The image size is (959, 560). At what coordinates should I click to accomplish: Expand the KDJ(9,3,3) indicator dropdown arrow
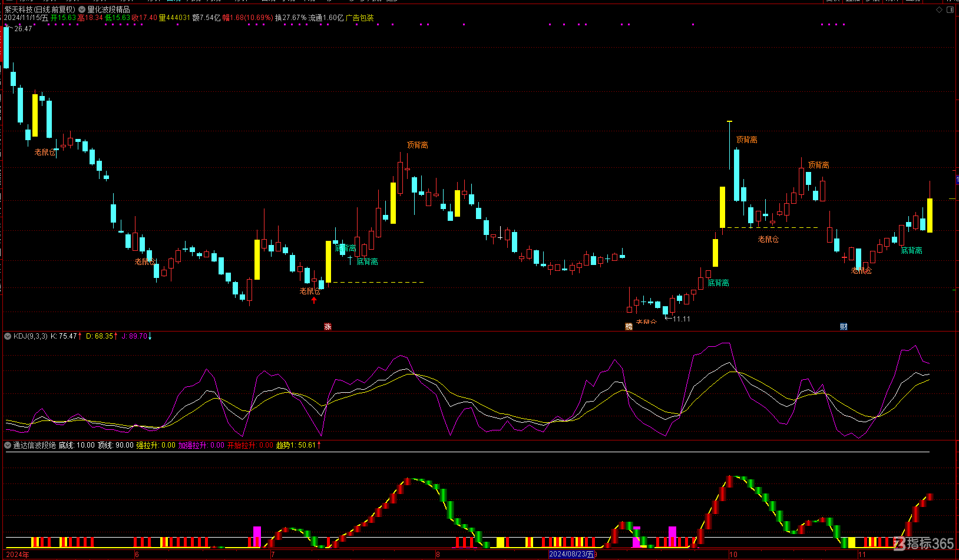click(x=8, y=336)
